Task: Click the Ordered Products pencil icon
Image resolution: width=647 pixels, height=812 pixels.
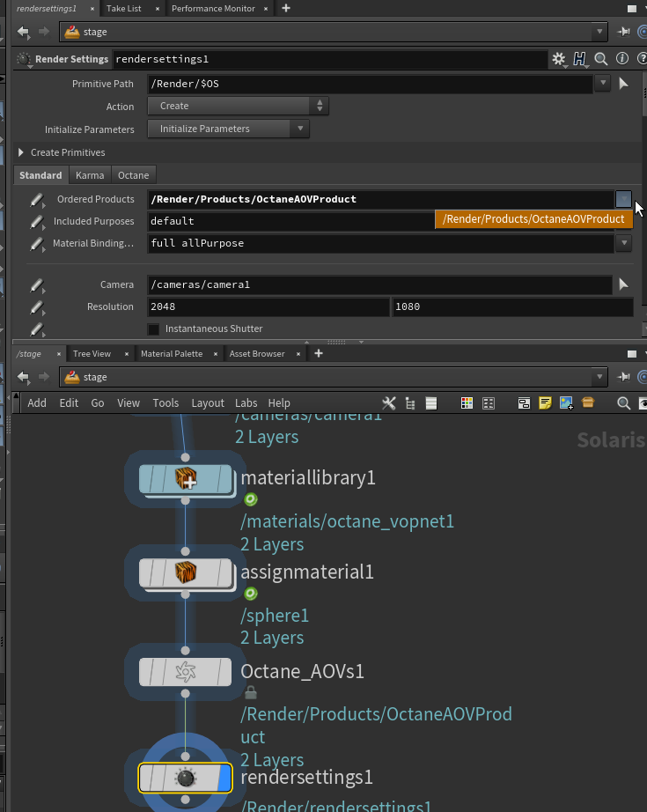Action: [37, 200]
